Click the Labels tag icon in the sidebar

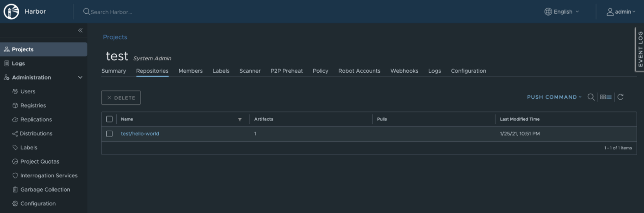15,148
